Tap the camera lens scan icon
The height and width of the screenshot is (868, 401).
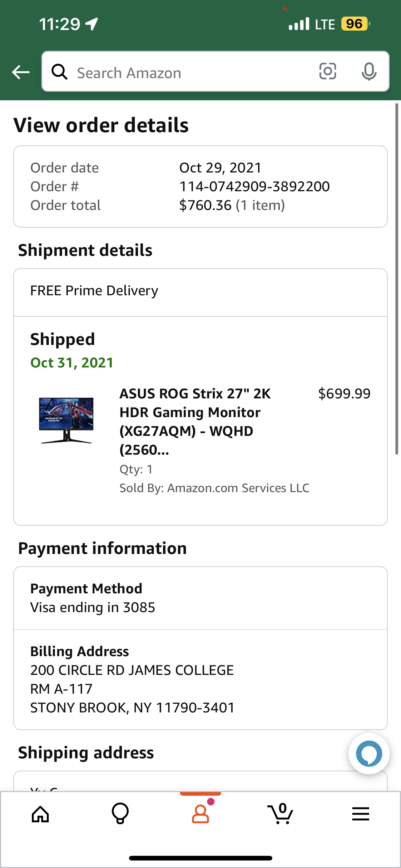(x=327, y=72)
